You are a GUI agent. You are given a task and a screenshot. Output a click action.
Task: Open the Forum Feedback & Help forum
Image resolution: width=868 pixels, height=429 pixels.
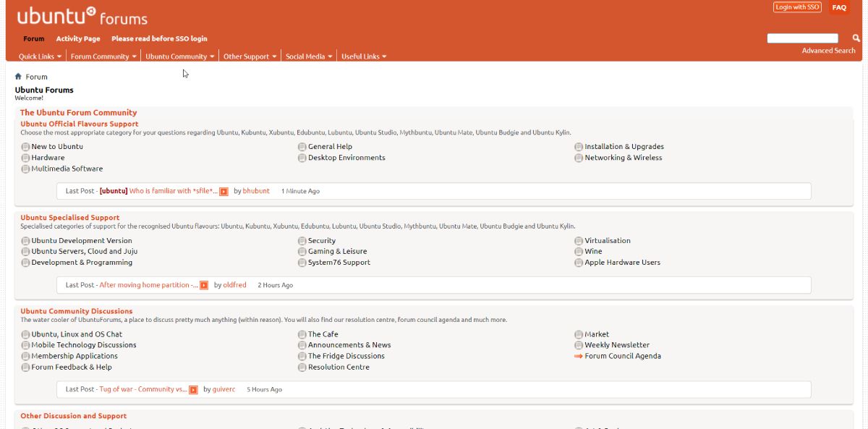pos(72,367)
